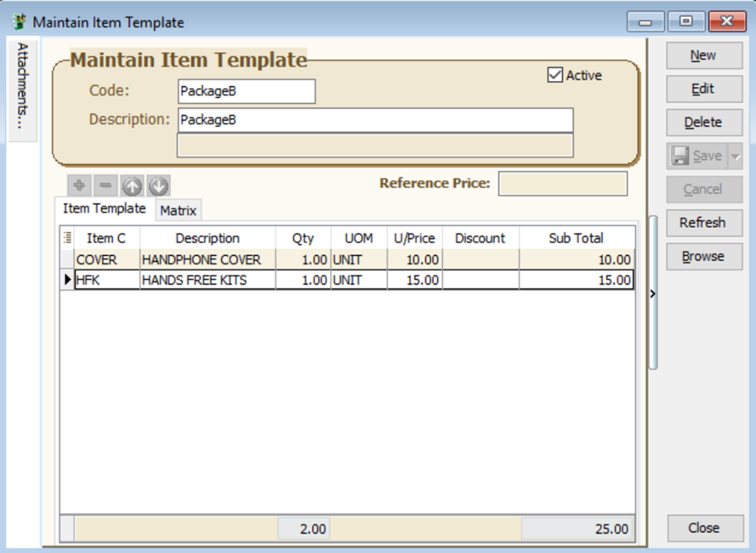Open the Save button dropdown arrow
This screenshot has width=756, height=553.
735,156
